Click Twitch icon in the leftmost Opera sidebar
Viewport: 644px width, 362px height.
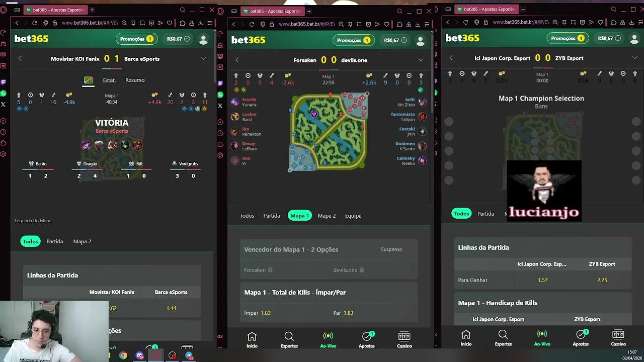pos(4,82)
